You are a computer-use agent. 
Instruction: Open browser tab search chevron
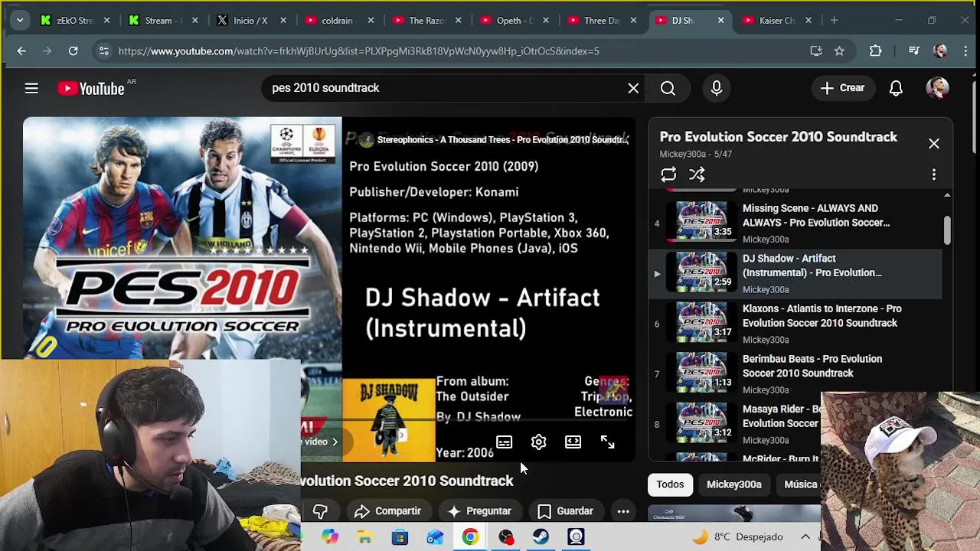(20, 21)
